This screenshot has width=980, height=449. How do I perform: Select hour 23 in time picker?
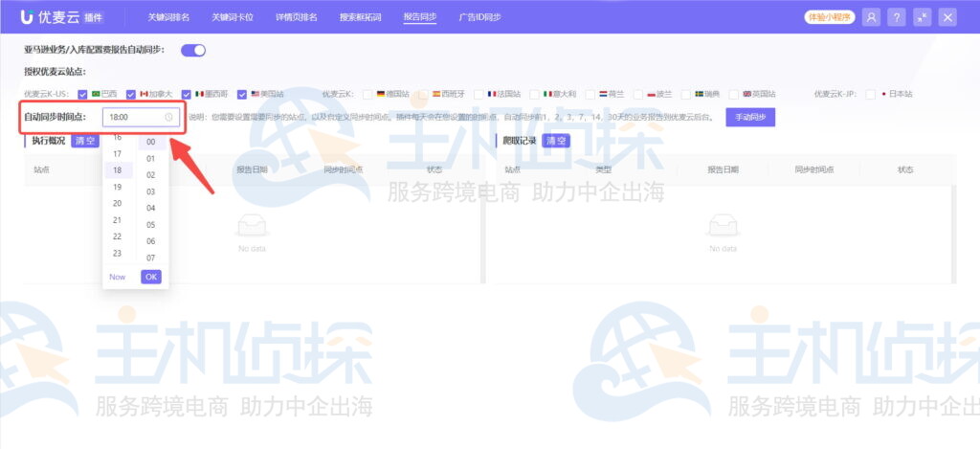pos(118,254)
